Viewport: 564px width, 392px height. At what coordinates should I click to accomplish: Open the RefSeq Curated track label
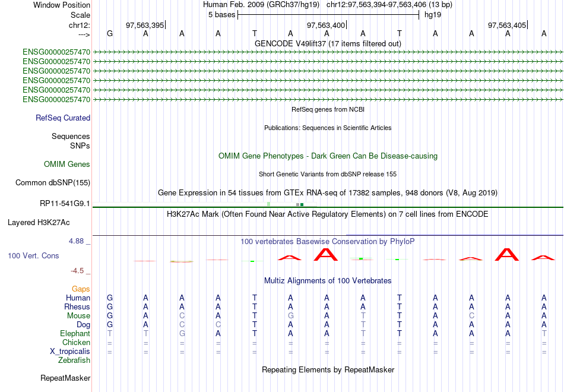click(63, 118)
